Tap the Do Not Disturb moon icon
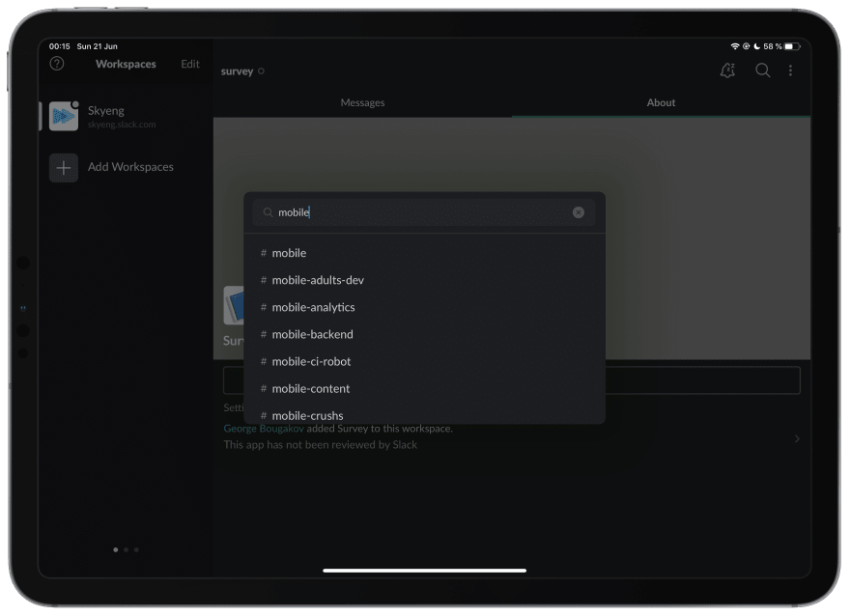850x616 pixels. click(756, 46)
